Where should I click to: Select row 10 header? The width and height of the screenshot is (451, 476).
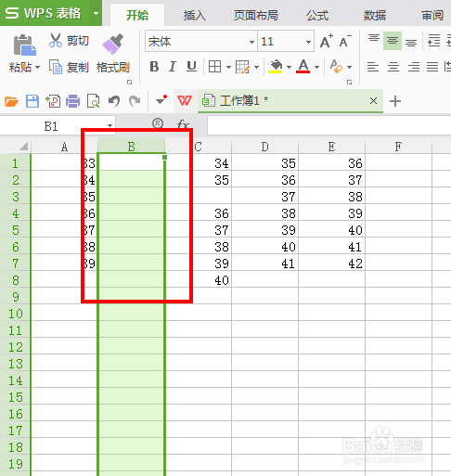(16, 314)
